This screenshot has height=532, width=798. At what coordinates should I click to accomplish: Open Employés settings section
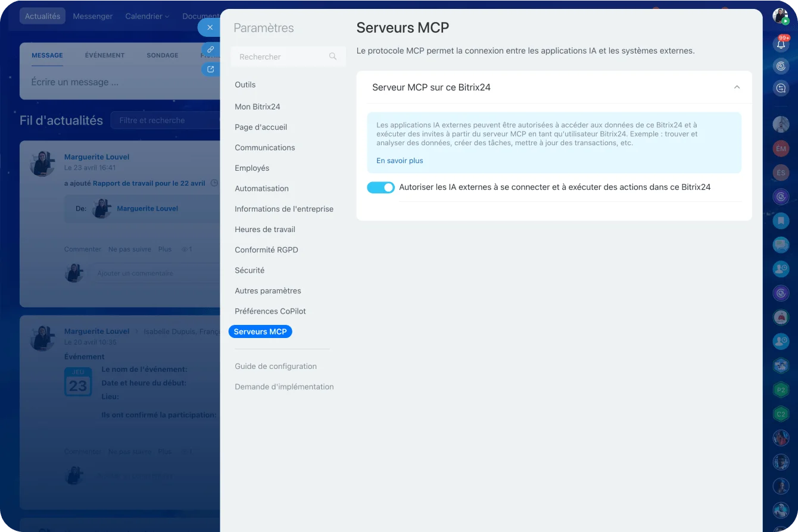point(252,168)
